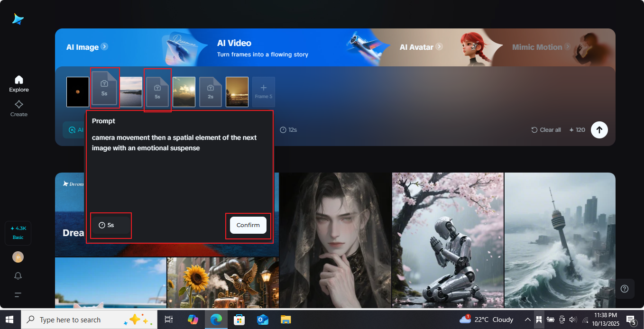The width and height of the screenshot is (644, 329).
Task: Open the 22°C Cloudy weather widget
Action: (487, 320)
